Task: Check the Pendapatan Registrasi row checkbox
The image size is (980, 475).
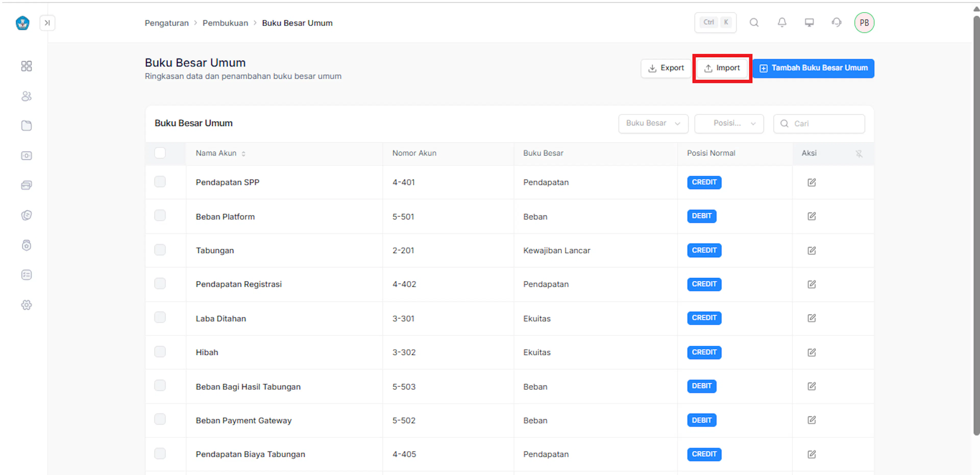Action: pos(160,284)
